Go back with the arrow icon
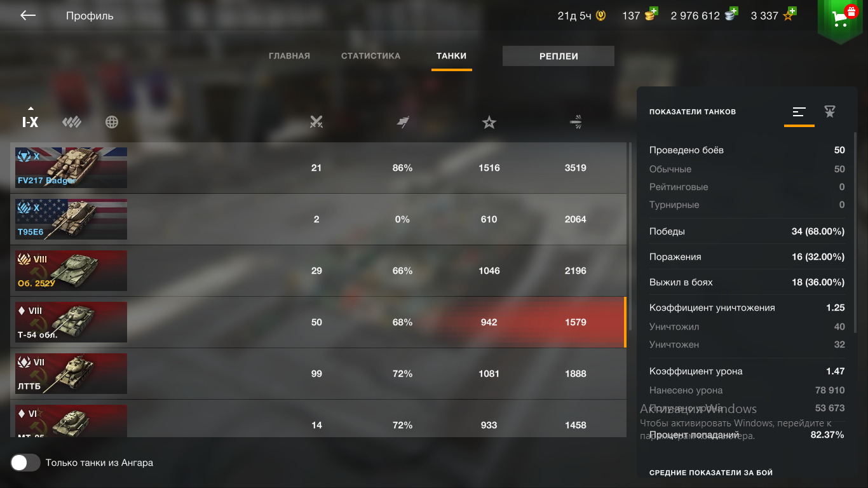The height and width of the screenshot is (488, 868). point(28,16)
